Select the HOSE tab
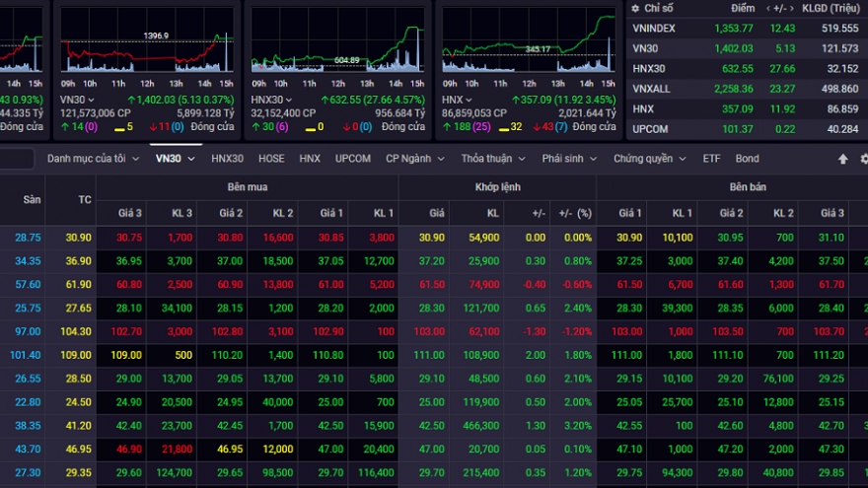868x488 pixels. (271, 159)
